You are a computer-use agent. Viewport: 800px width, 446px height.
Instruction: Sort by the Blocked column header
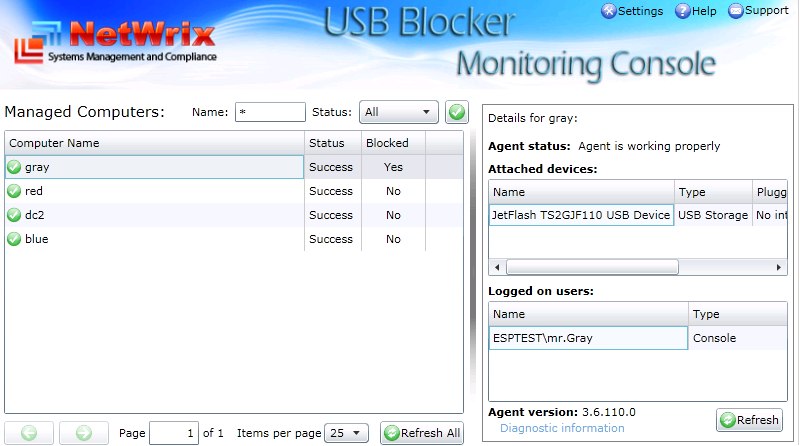pos(393,143)
